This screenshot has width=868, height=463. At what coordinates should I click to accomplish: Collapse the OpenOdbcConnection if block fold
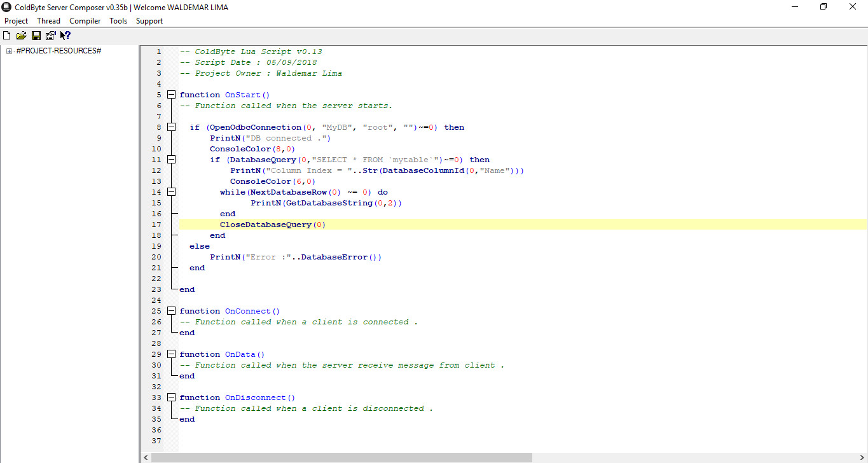coord(171,127)
